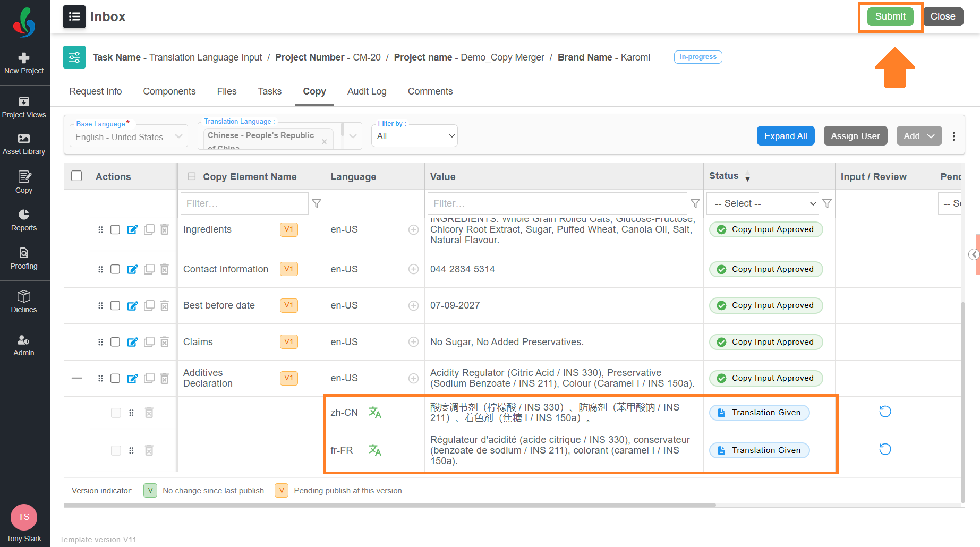Click the edit icon for Ingredients row
980x547 pixels.
(133, 229)
